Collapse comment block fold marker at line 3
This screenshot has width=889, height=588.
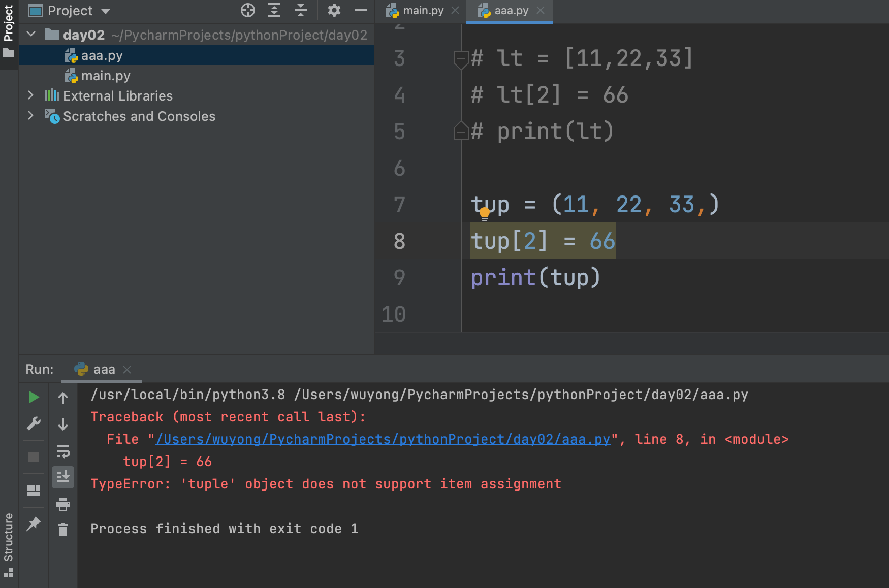(461, 59)
